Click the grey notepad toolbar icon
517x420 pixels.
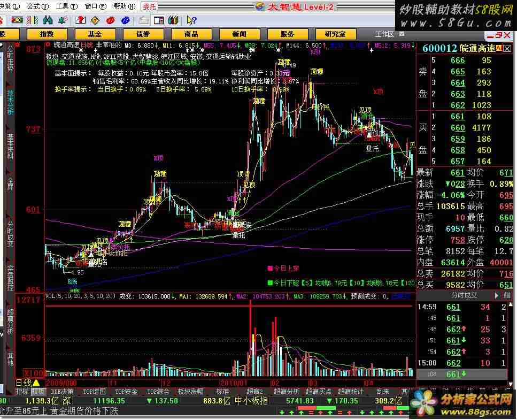pos(143,20)
